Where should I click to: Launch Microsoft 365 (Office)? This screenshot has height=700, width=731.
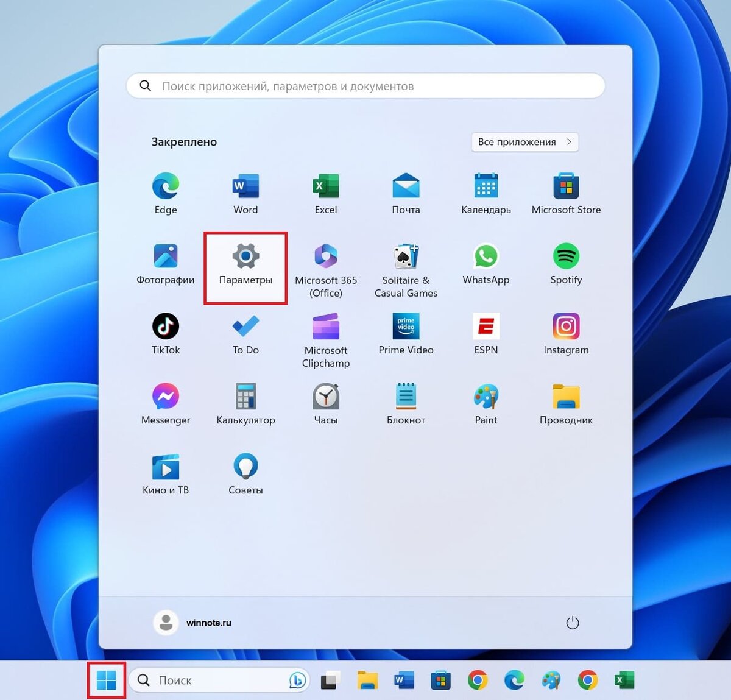[x=326, y=270]
